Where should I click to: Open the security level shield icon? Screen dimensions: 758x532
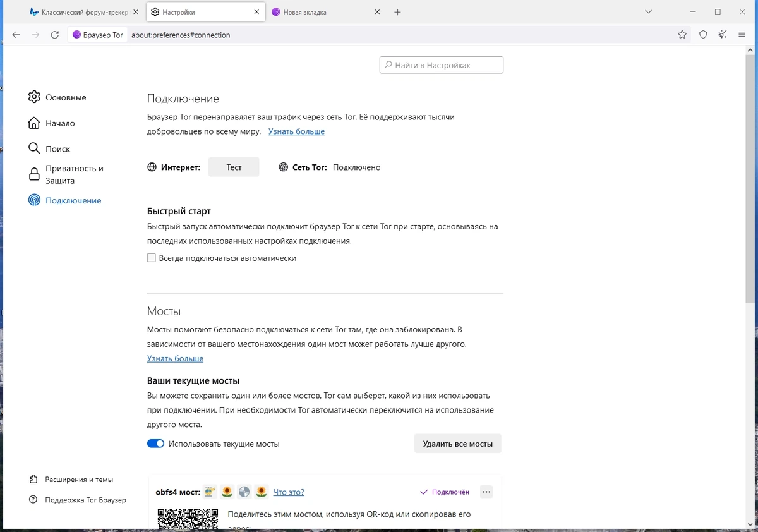[703, 35]
